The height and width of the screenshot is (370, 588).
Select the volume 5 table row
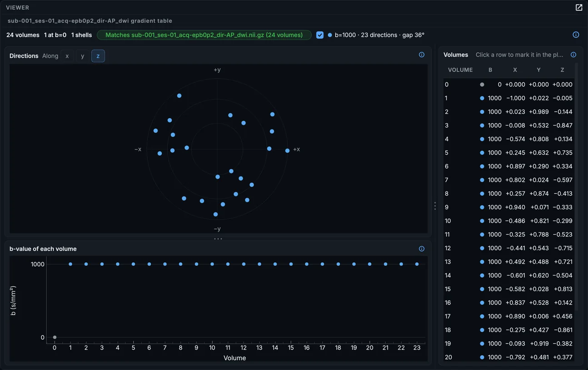[x=509, y=153]
